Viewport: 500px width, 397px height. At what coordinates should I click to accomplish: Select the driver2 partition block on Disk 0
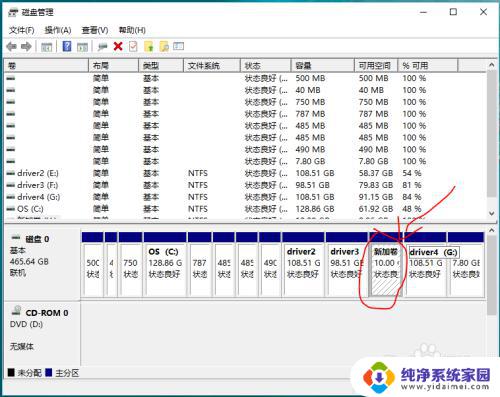tap(303, 264)
